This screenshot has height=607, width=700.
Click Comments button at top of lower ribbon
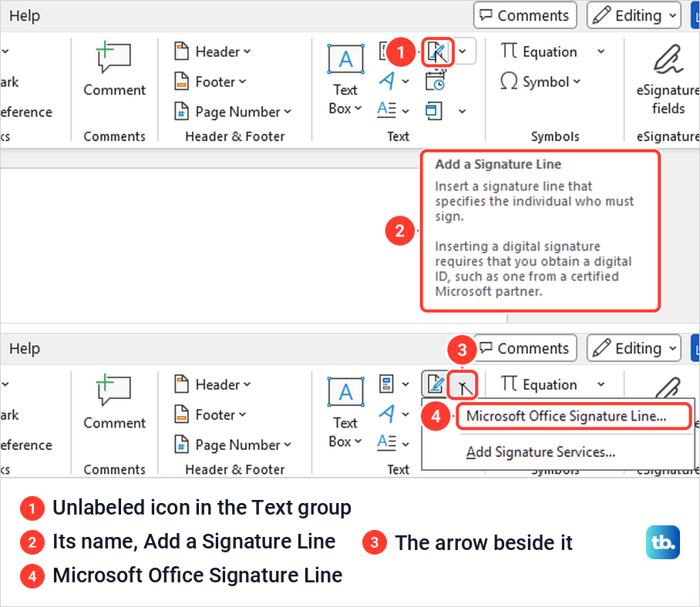point(525,348)
